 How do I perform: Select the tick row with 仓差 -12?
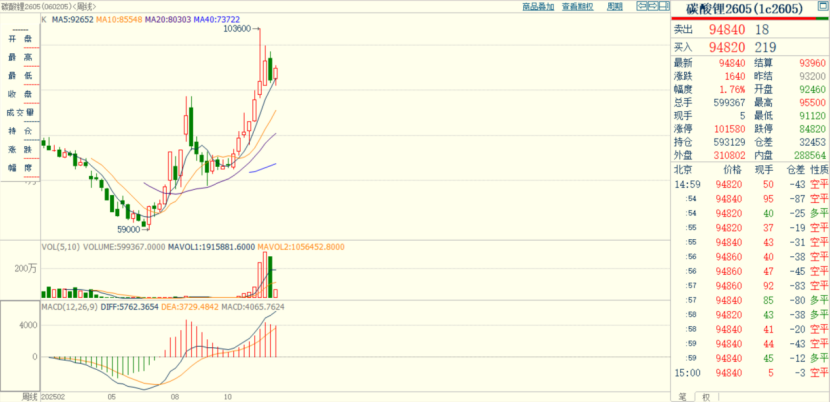pyautogui.click(x=750, y=359)
